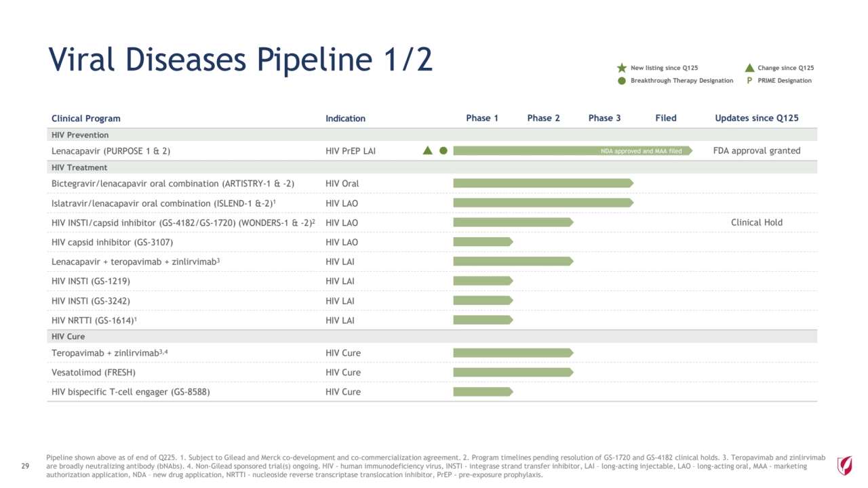
Task: Click the slide title Viral Diseases Pipeline 1/2
Action: click(x=241, y=60)
